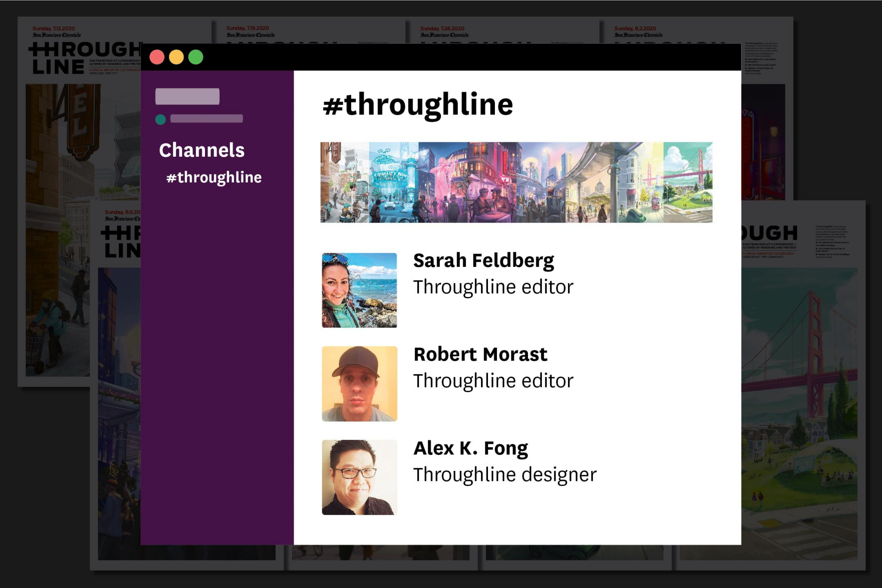Click the Sunday 7.26.2020 date in background page
The image size is (882, 588).
442,28
